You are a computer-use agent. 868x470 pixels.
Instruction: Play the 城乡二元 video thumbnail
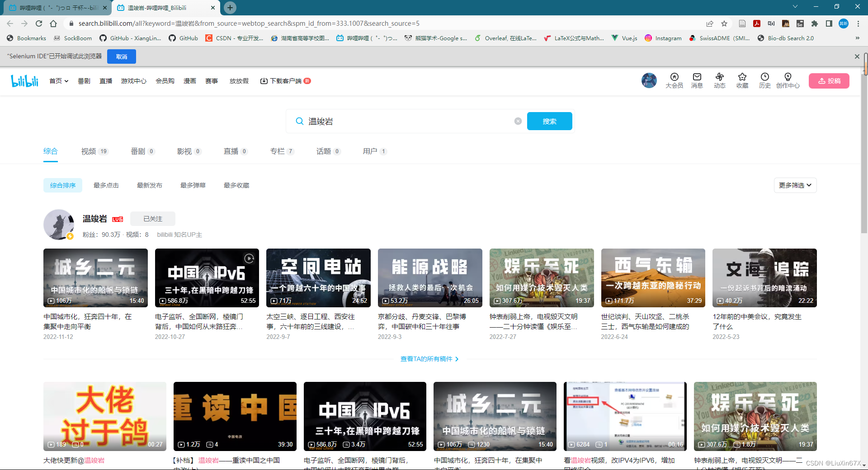click(x=95, y=278)
